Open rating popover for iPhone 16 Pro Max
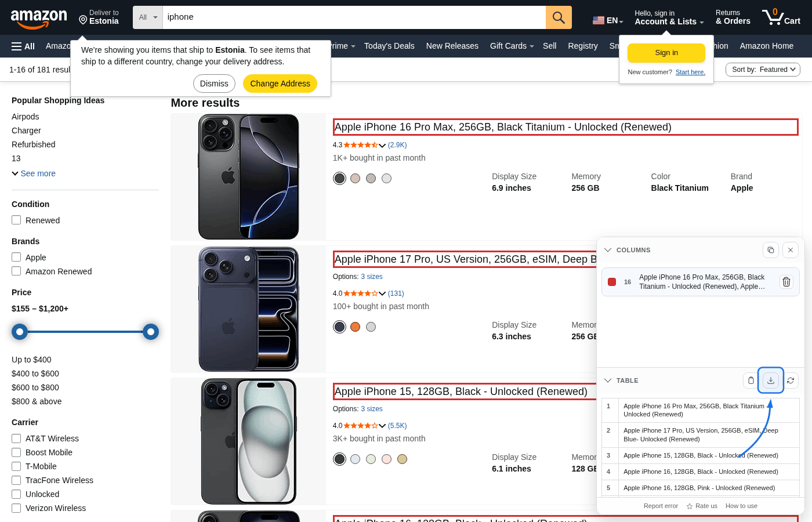 click(x=382, y=146)
